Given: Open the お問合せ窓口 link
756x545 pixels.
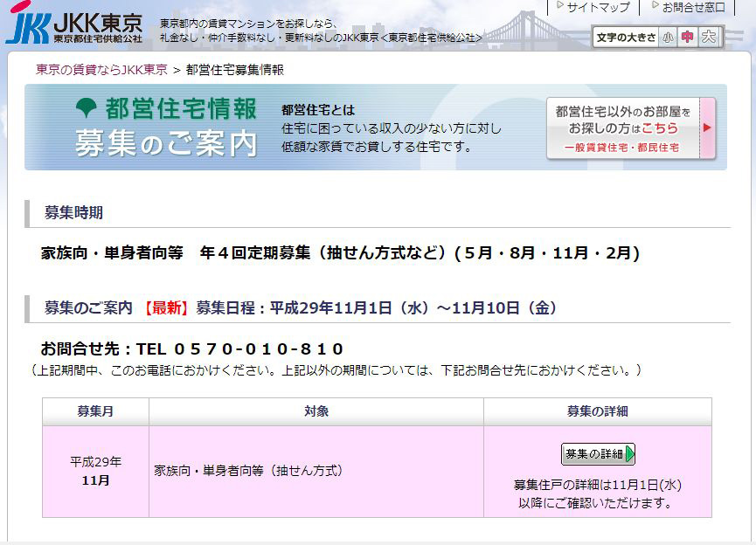Looking at the screenshot, I should tap(693, 7).
